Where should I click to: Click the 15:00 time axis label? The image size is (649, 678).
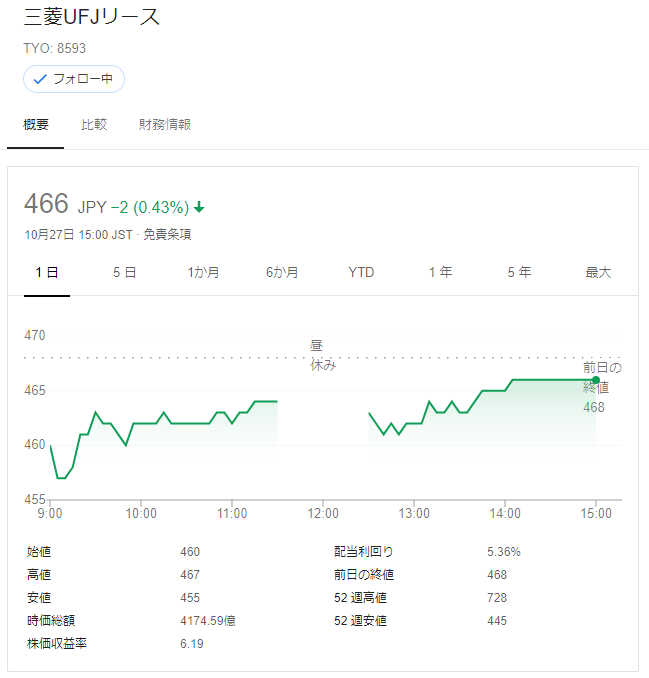[596, 513]
